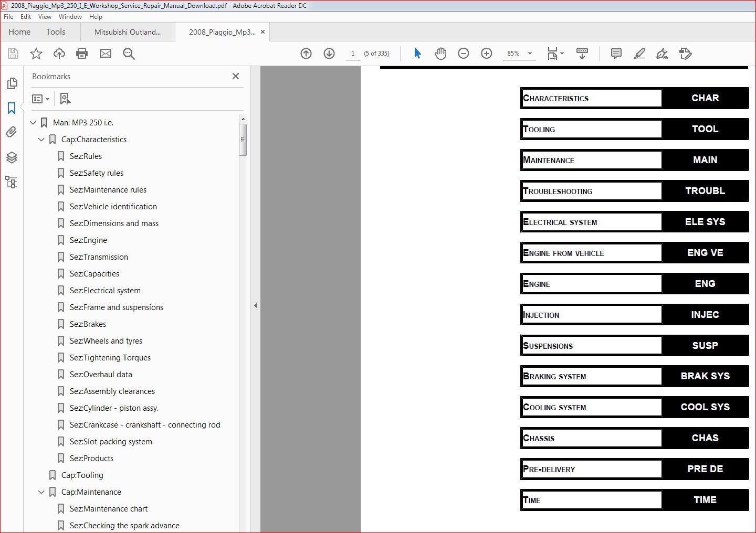Zoom out with the minus icon
This screenshot has width=756, height=533.
pos(464,54)
